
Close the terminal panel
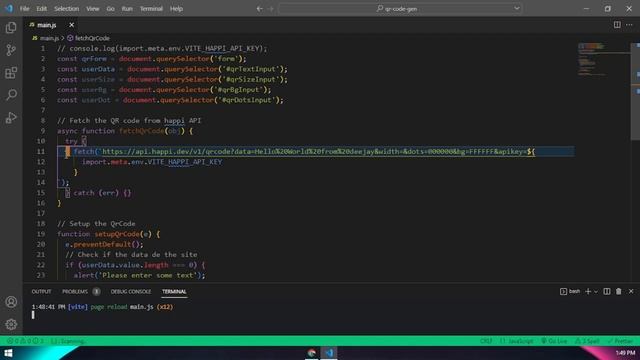coord(631,291)
